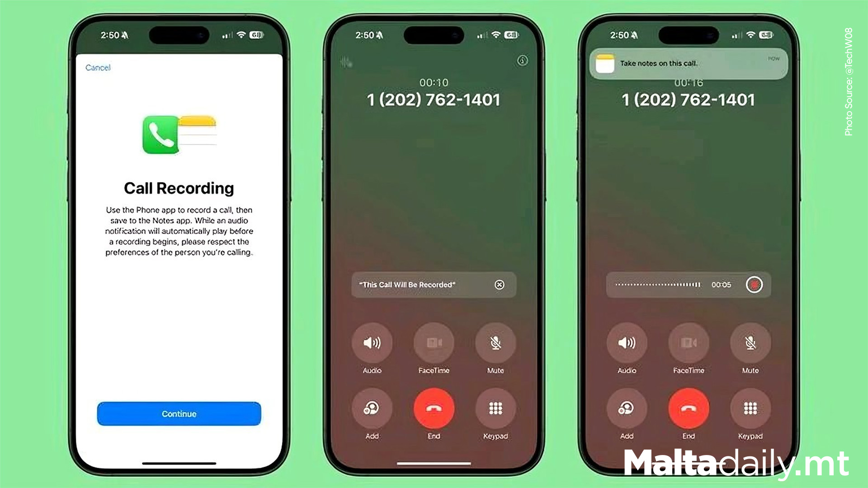Expand the call options panel
868x488 pixels.
[x=522, y=60]
